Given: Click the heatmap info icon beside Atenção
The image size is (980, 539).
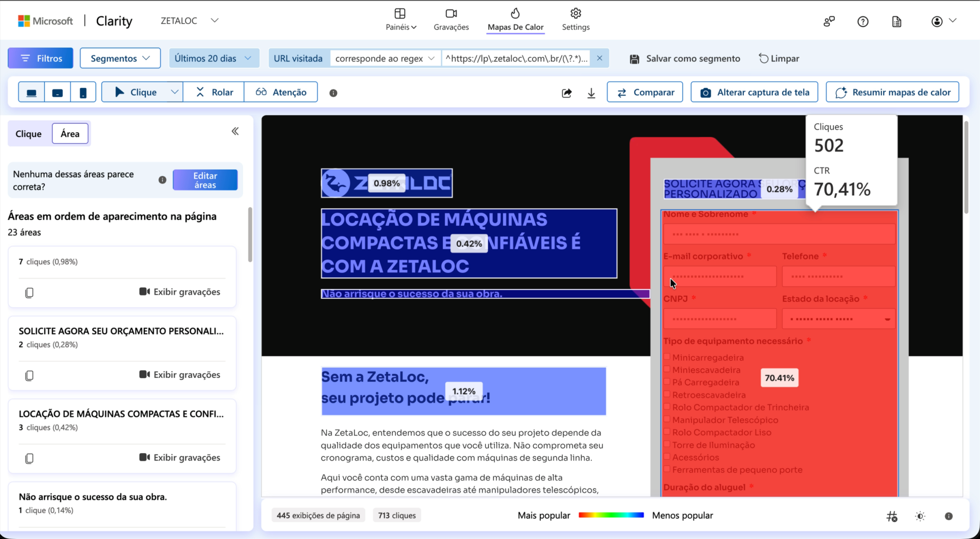Looking at the screenshot, I should (333, 93).
